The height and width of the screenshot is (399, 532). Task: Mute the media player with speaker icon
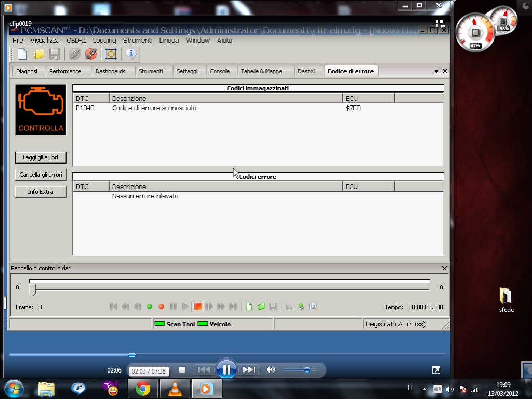click(x=270, y=370)
